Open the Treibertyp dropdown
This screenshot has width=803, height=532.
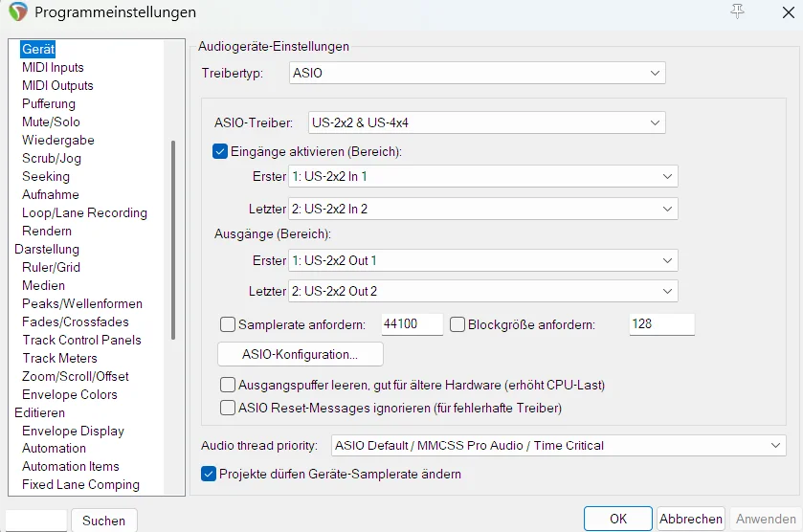[477, 73]
